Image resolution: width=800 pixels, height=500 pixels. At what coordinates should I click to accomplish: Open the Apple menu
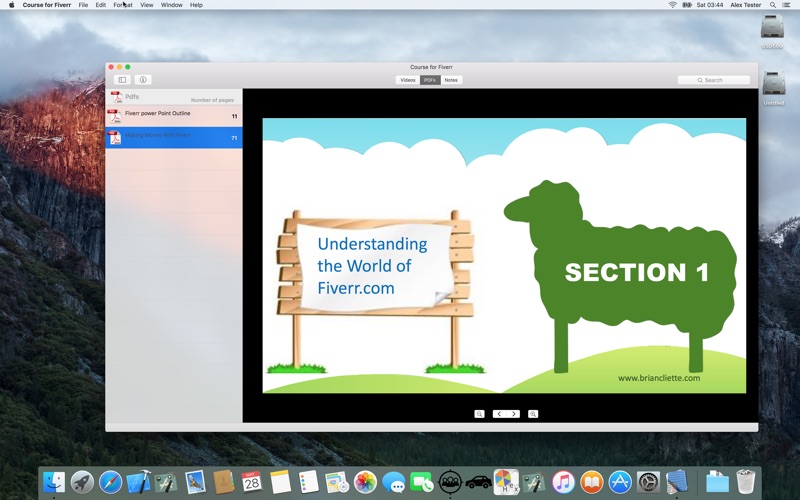click(11, 5)
